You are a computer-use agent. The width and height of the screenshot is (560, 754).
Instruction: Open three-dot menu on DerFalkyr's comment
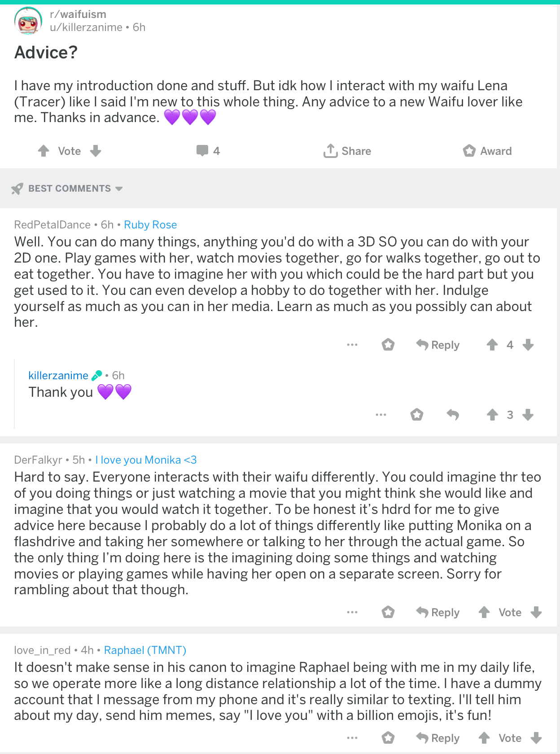352,612
